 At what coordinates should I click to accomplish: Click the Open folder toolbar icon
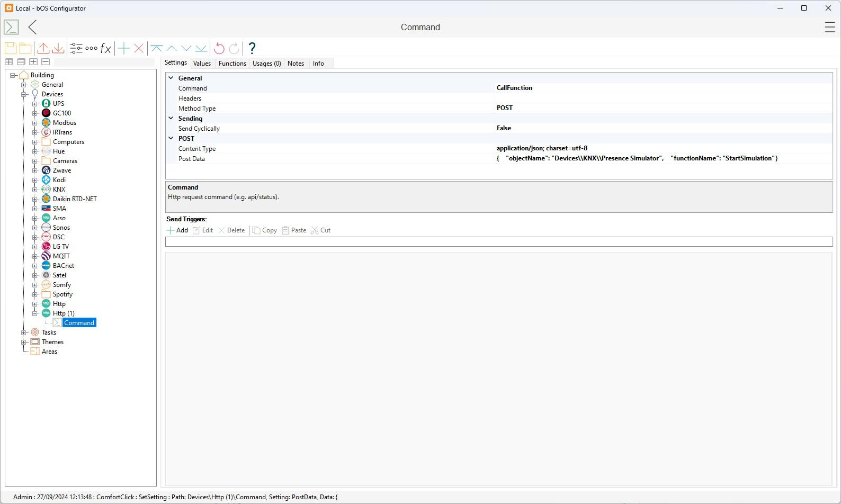pos(25,48)
